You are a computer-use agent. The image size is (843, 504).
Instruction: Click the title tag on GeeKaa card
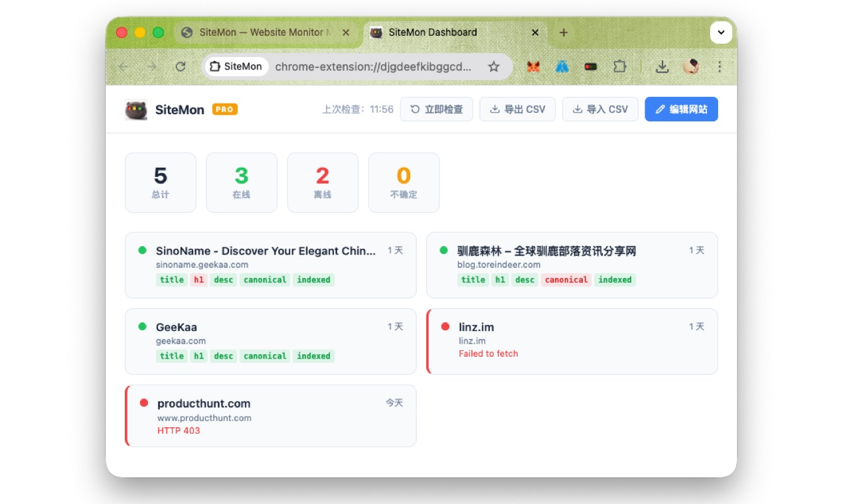172,356
